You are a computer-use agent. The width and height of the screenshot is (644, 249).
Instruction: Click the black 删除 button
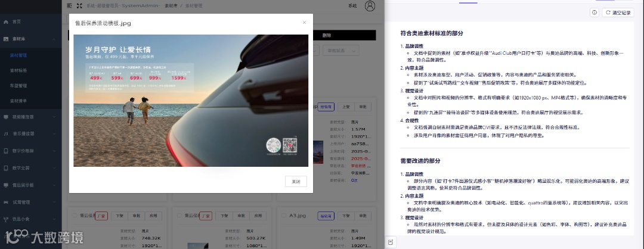[344, 35]
